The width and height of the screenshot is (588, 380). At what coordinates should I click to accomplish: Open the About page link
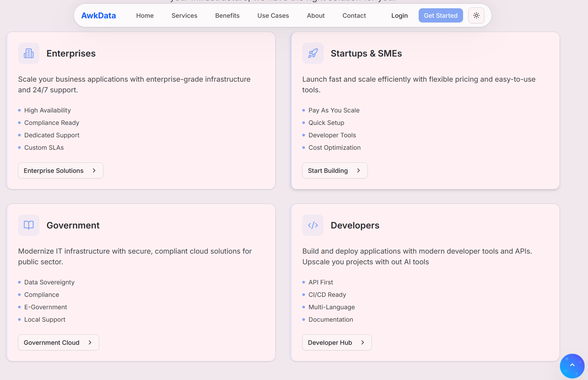click(x=316, y=15)
